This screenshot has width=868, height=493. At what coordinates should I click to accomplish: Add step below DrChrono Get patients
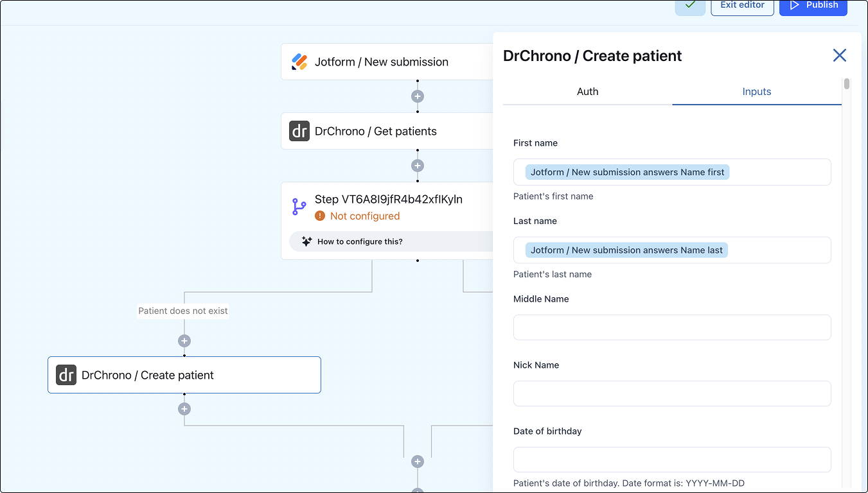[418, 166]
